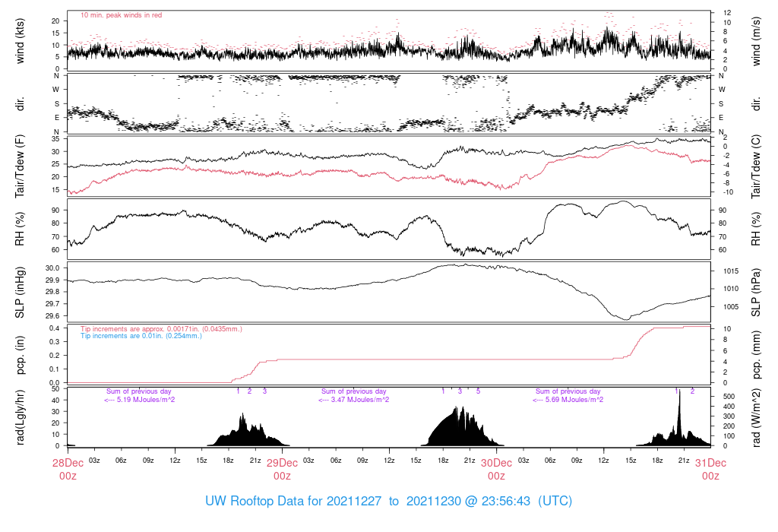
Task: Click the red tip increments 0.00171in. note
Action: [x=161, y=329]
